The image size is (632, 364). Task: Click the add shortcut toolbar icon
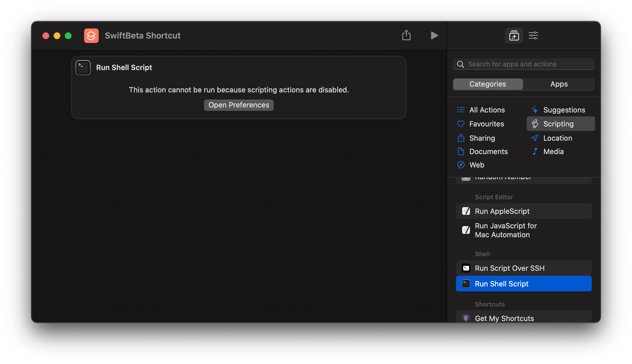pyautogui.click(x=514, y=35)
